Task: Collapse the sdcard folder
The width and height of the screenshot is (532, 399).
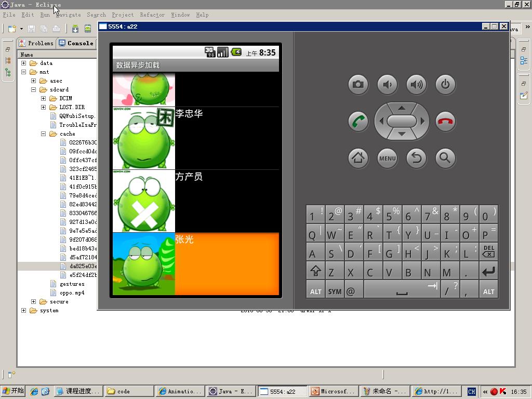Action: (x=33, y=89)
